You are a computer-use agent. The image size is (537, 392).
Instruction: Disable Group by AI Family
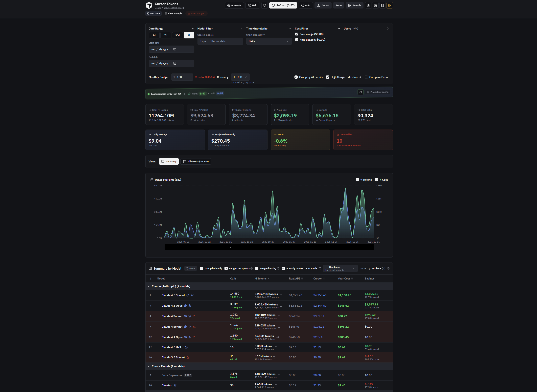pos(296,77)
